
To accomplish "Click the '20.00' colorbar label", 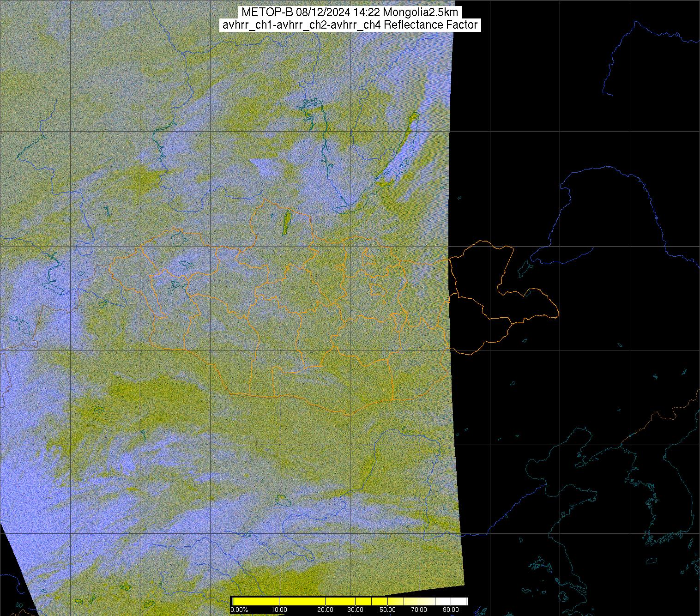I will coord(326,610).
